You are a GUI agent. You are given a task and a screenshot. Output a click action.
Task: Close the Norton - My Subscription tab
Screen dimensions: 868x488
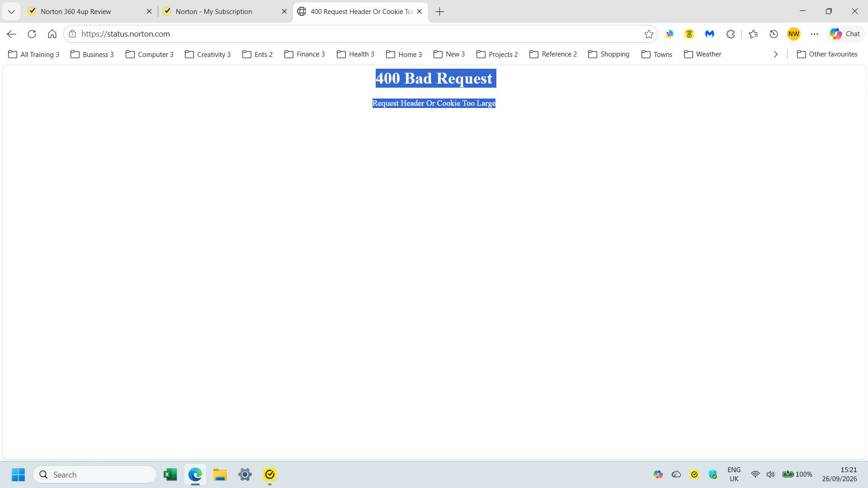(x=284, y=12)
